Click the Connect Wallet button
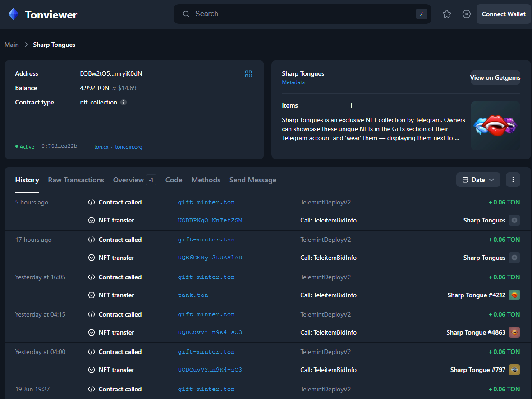 [504, 14]
